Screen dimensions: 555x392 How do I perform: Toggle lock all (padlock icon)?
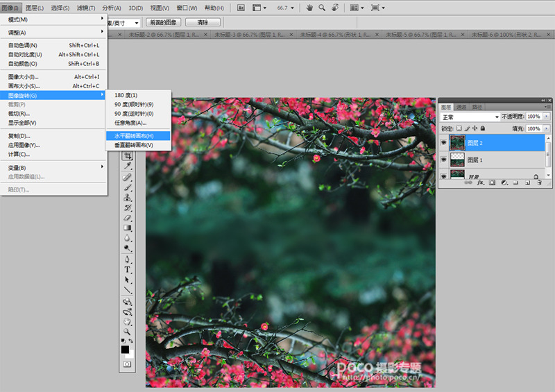[482, 128]
